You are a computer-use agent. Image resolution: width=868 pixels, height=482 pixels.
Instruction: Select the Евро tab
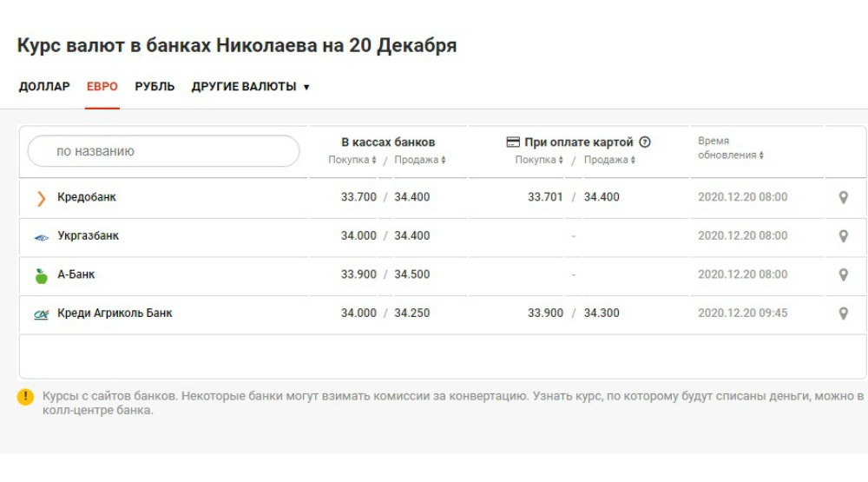pos(102,87)
